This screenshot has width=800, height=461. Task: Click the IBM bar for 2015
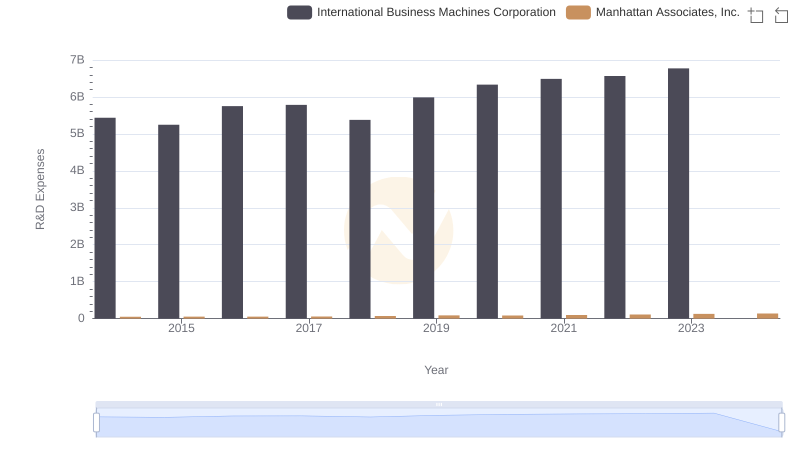coord(168,221)
